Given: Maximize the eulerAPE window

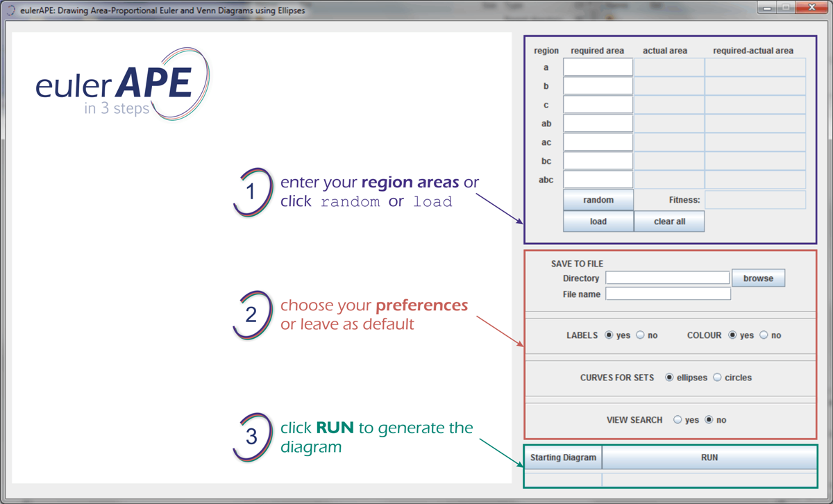Looking at the screenshot, I should coord(786,8).
